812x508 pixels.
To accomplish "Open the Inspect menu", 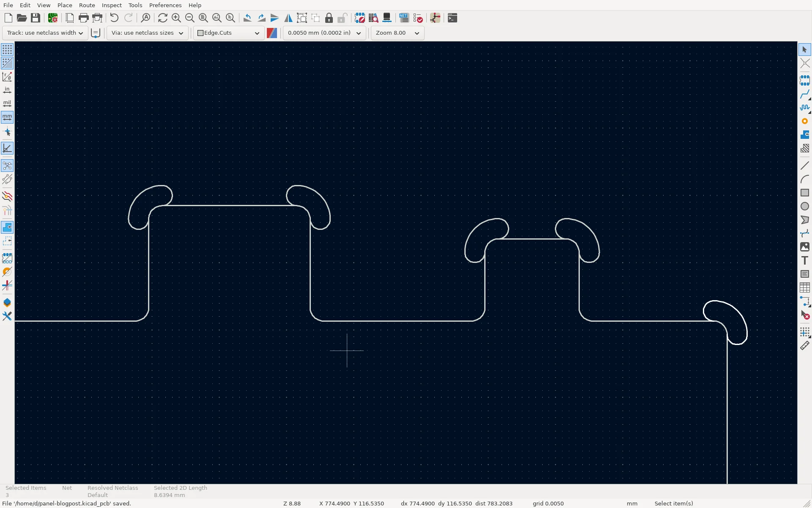I will tap(112, 5).
